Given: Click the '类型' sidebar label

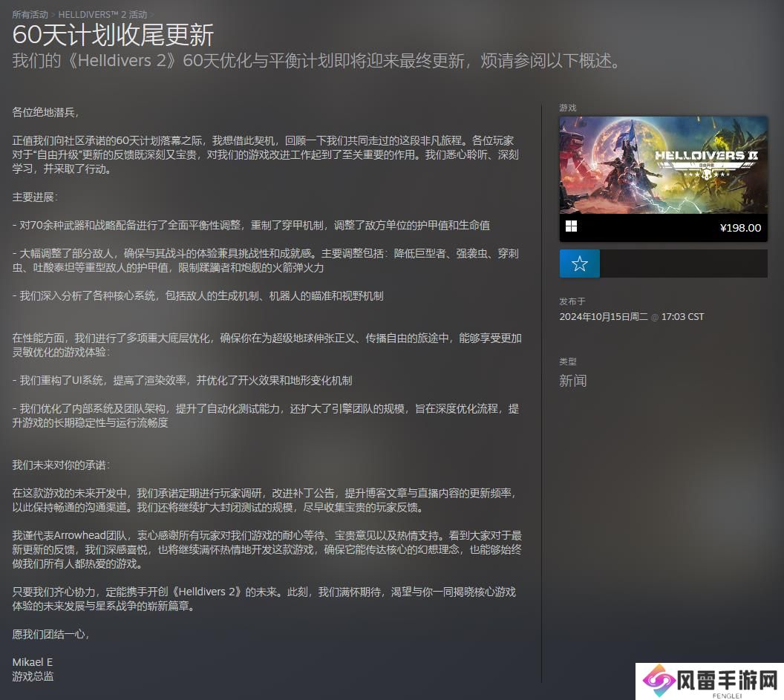Looking at the screenshot, I should (568, 362).
